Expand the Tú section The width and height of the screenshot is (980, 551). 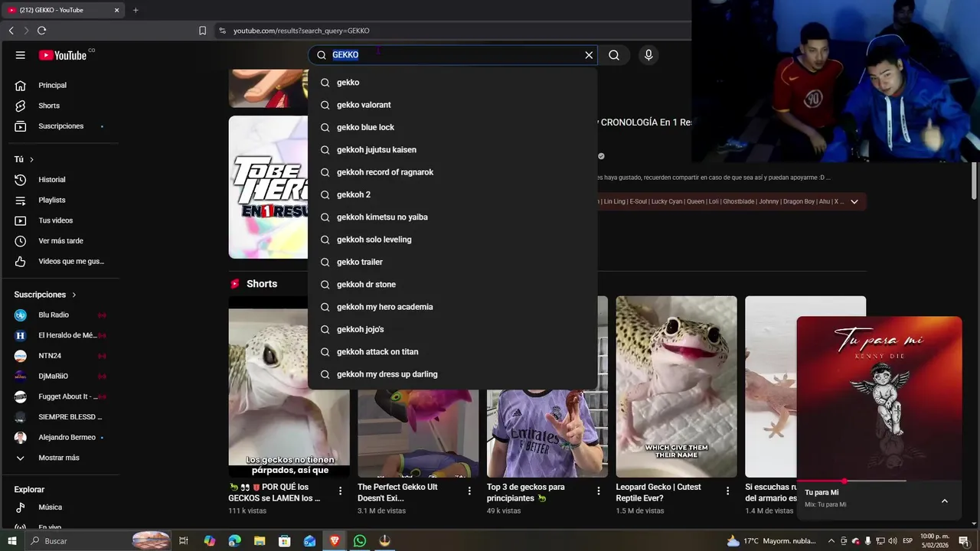pos(24,159)
